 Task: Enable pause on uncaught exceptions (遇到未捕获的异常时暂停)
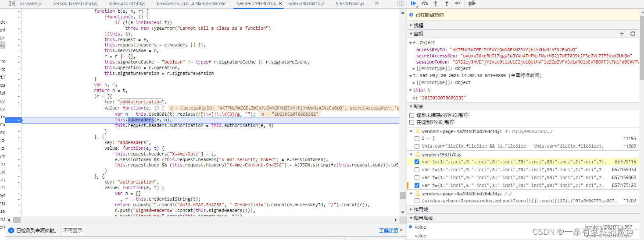pos(411,115)
